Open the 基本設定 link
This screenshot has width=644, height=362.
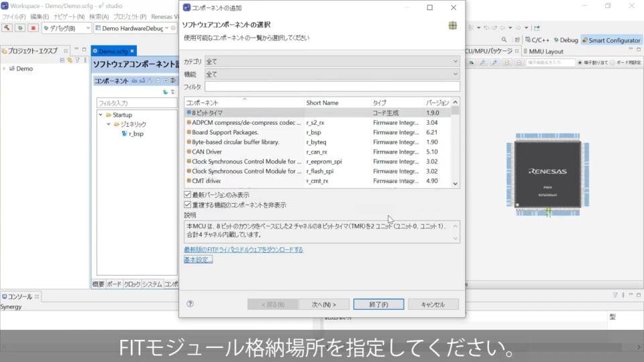(x=198, y=259)
